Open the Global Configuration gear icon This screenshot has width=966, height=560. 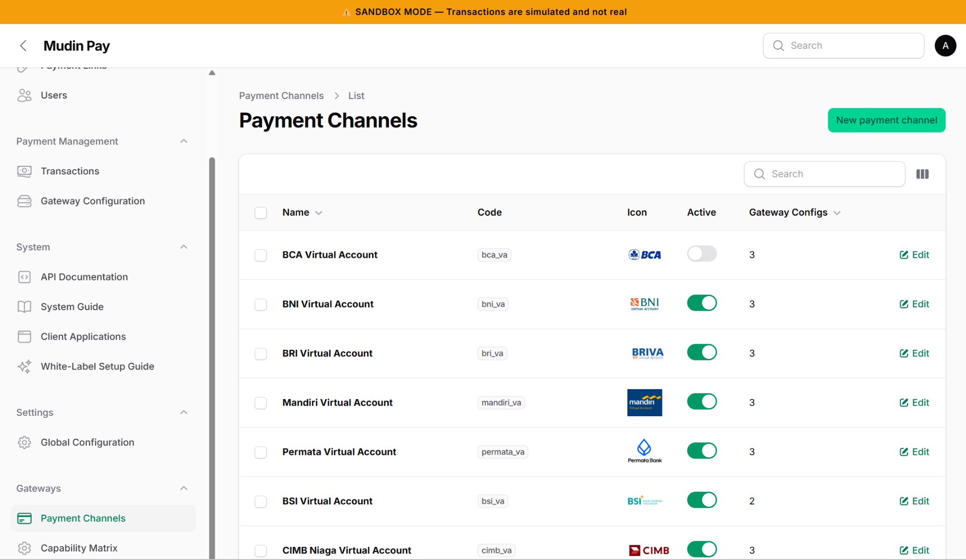pyautogui.click(x=24, y=442)
